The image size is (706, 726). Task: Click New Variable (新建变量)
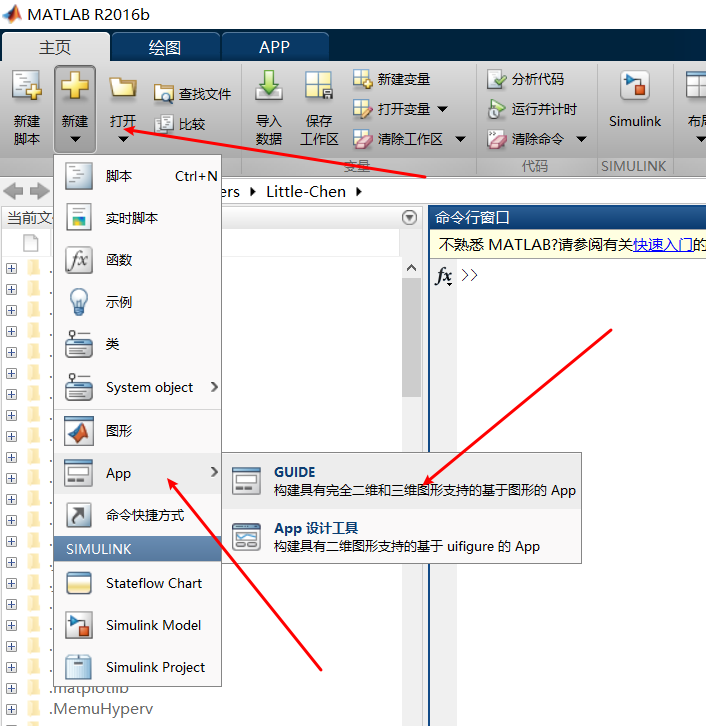point(392,79)
